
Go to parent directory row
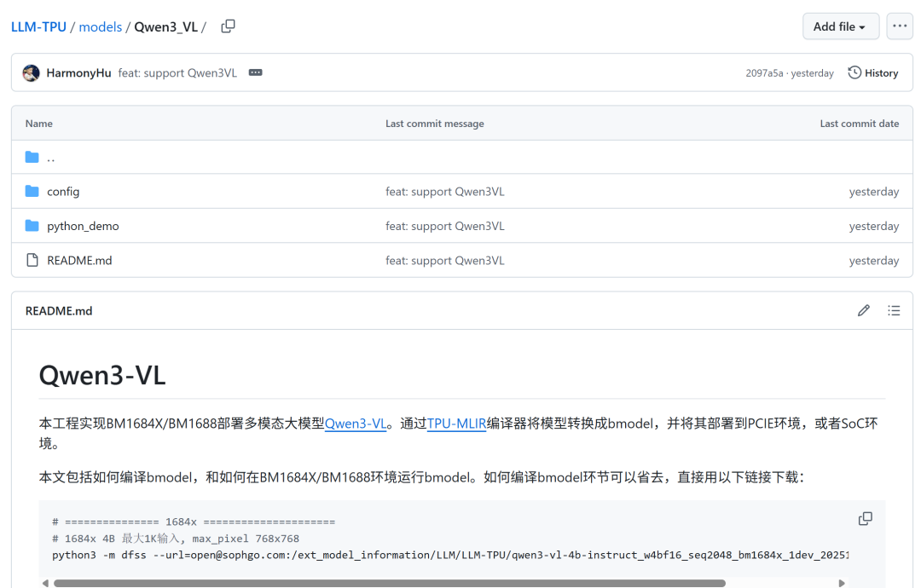(x=50, y=158)
